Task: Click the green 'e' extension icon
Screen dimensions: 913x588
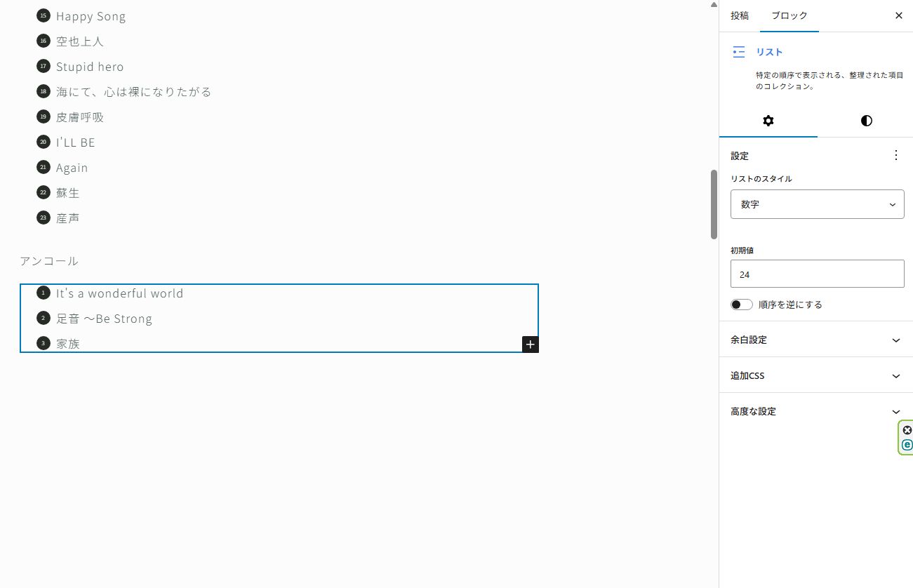Action: point(907,445)
